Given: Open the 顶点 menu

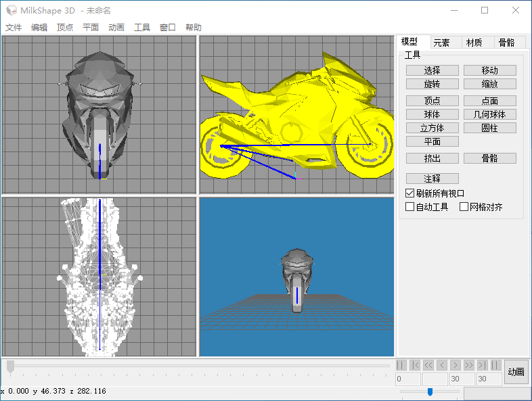Looking at the screenshot, I should pyautogui.click(x=65, y=28).
